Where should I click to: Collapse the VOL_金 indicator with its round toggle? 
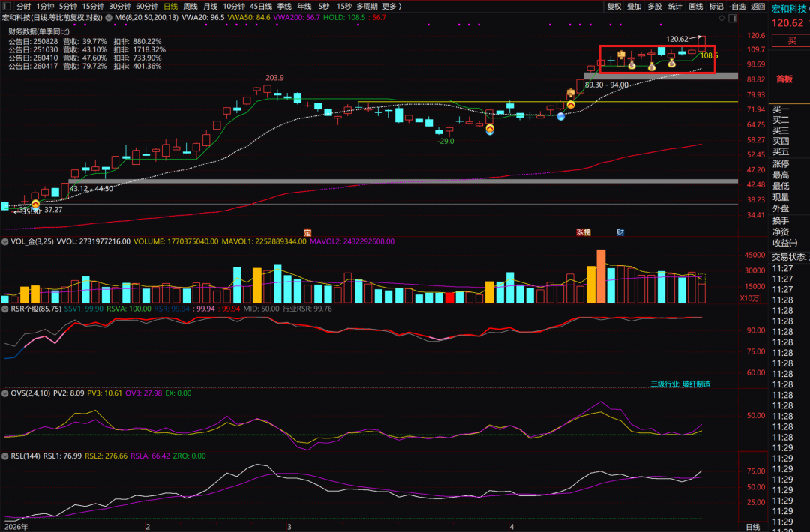pyautogui.click(x=5, y=241)
